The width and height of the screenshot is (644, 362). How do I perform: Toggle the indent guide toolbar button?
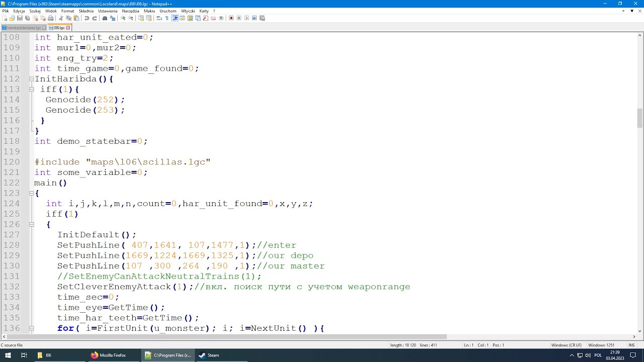tap(175, 18)
